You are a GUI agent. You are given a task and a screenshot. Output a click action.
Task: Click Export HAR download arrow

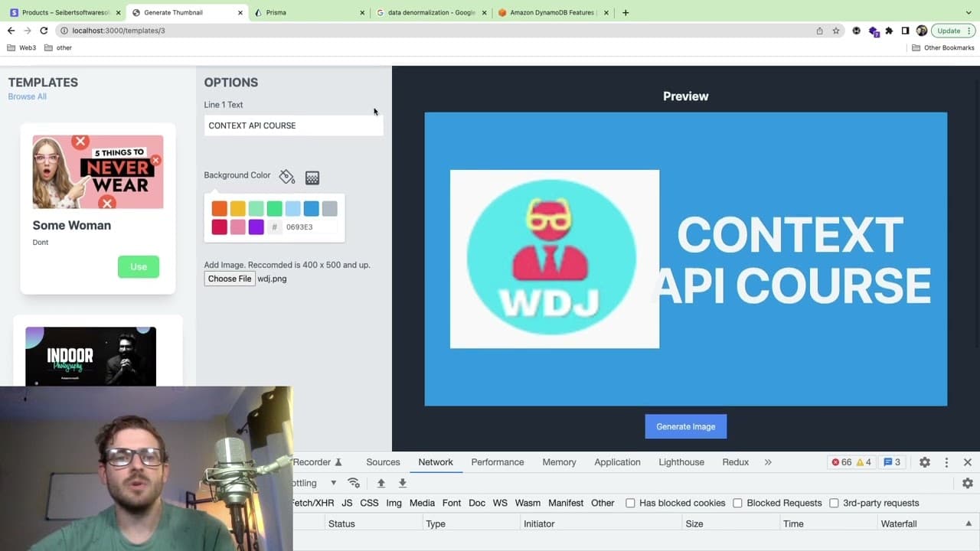[402, 483]
